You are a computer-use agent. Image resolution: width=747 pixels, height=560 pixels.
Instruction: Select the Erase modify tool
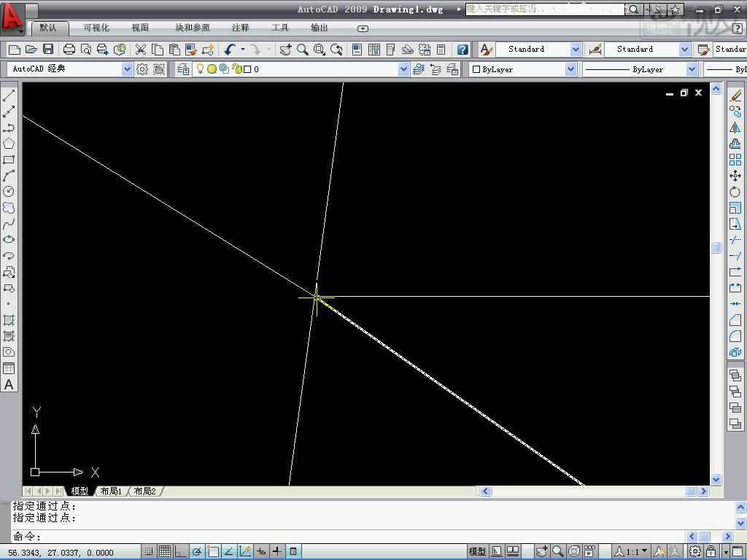tap(735, 96)
